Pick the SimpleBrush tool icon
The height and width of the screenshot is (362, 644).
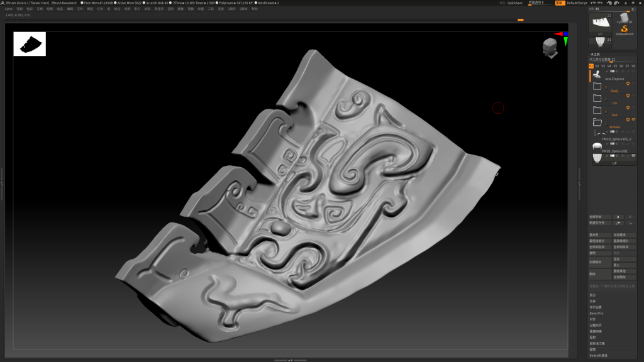625,30
